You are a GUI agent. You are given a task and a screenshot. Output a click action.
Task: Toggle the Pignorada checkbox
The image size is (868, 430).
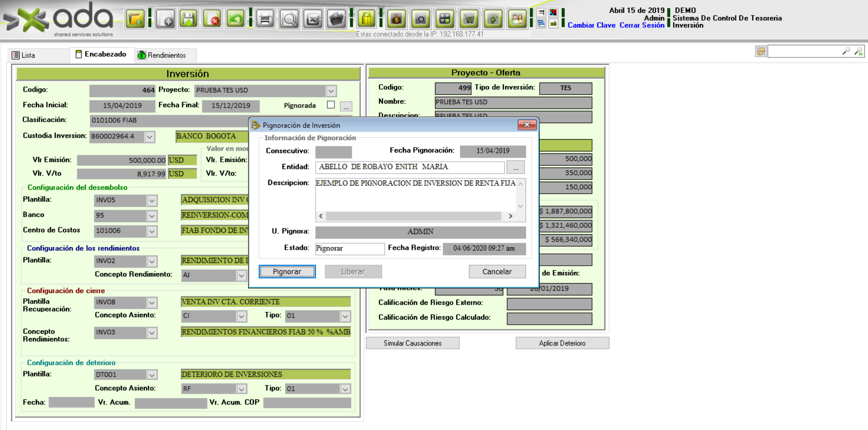pyautogui.click(x=331, y=105)
